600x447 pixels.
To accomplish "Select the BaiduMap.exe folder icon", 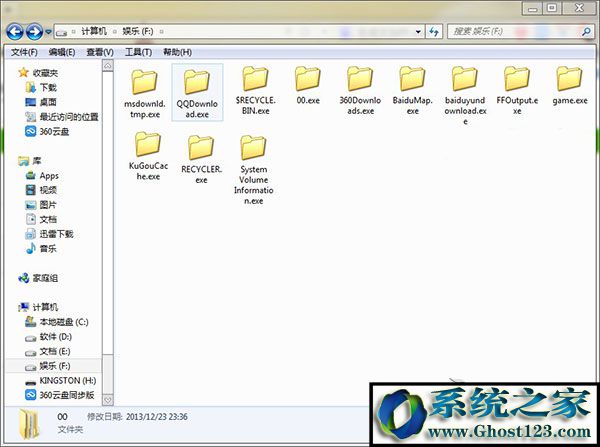I will 412,79.
